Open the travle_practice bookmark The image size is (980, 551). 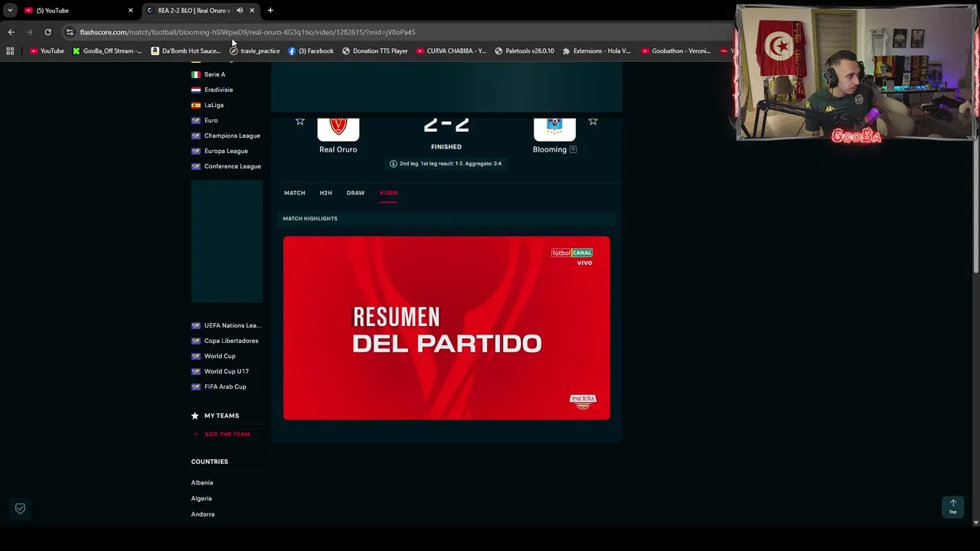(x=255, y=51)
